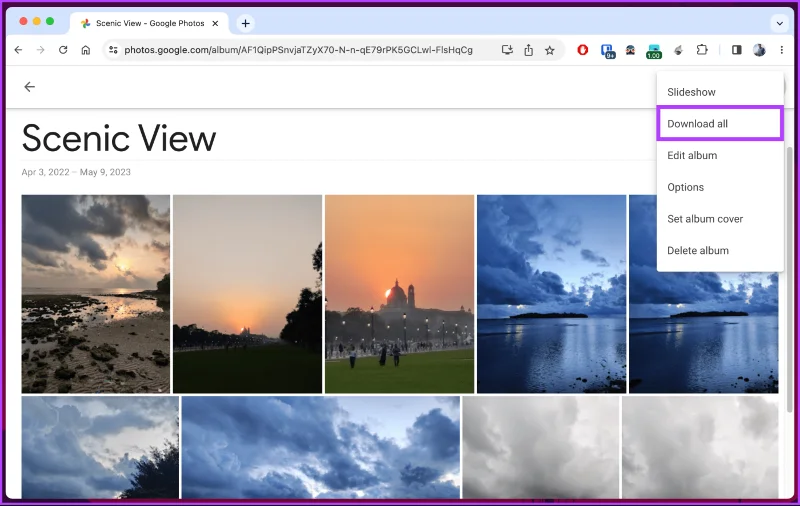Open Chrome three-dot menu
800x506 pixels.
[x=782, y=50]
